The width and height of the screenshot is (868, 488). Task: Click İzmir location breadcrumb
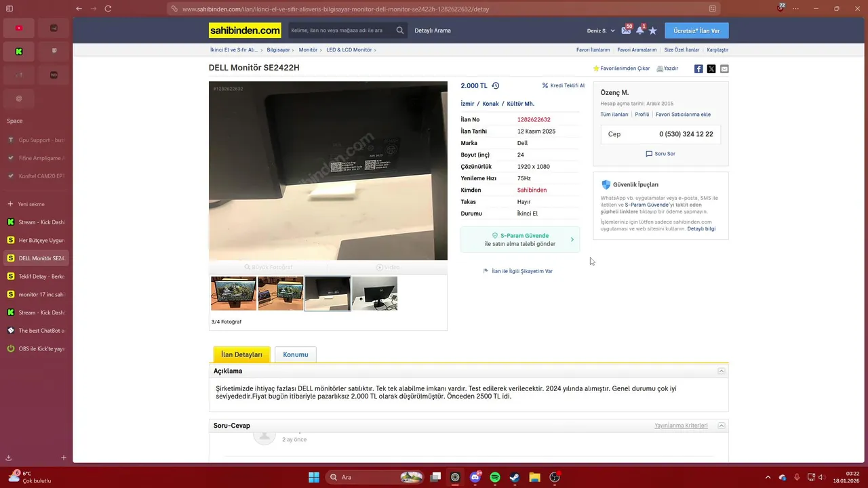pos(467,104)
